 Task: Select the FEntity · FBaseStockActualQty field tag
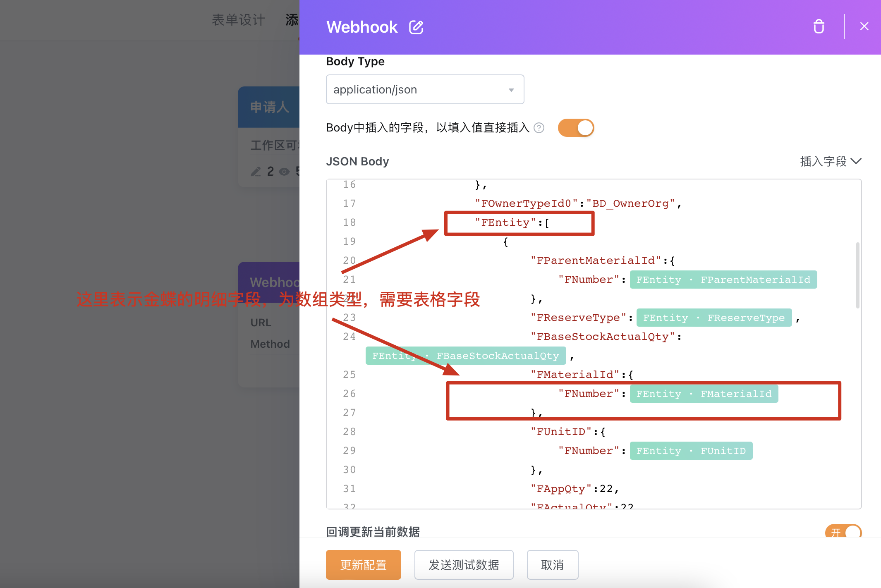pos(466,356)
